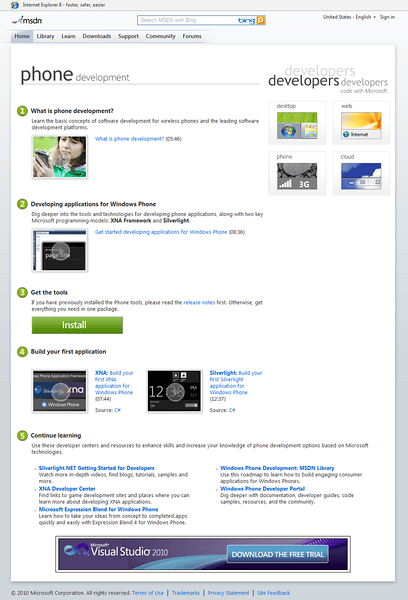Open the desktop development tile icon
The image size is (408, 600).
[x=297, y=126]
